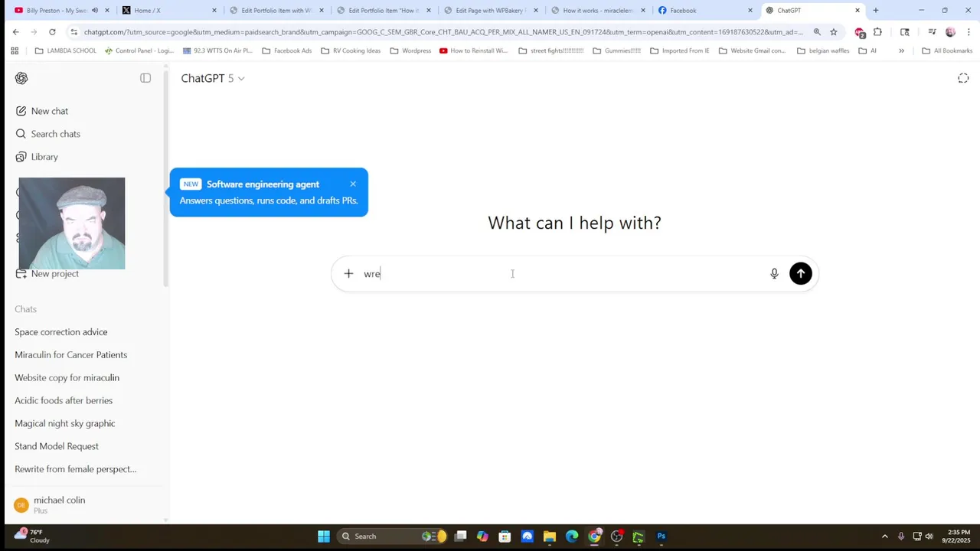The width and height of the screenshot is (980, 551).
Task: Bookmark this page with the star icon
Action: point(834,32)
